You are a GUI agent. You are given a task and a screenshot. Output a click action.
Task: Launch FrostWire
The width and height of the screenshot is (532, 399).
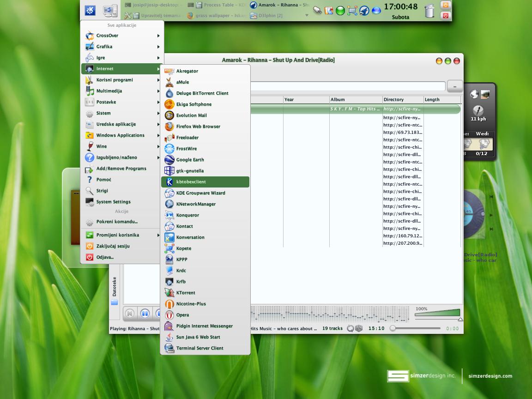click(x=205, y=149)
